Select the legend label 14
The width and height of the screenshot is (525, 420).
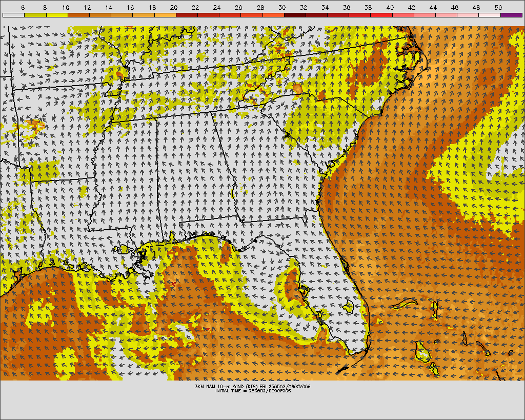[x=109, y=7]
